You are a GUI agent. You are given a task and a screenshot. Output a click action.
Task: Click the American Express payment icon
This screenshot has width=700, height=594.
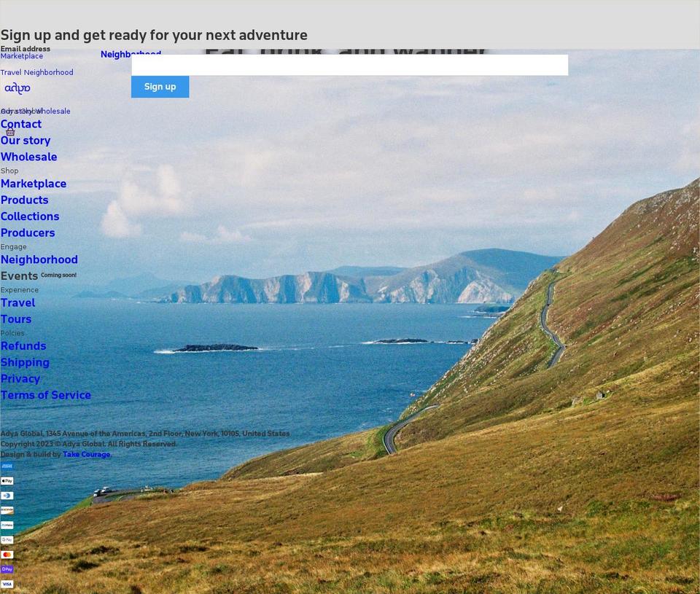(x=7, y=466)
